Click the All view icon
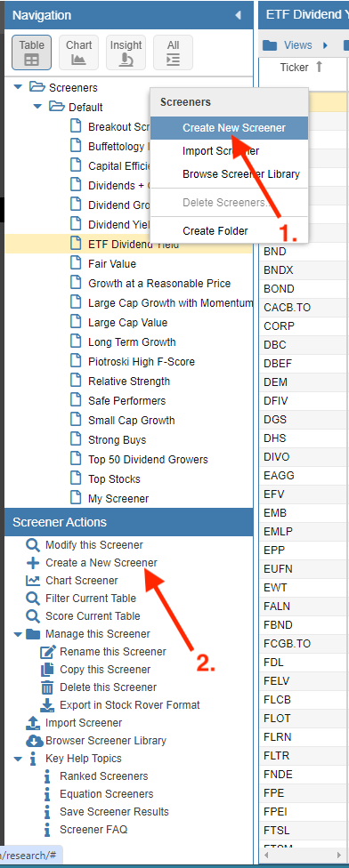Screen dimensions: 349x868 (173, 52)
